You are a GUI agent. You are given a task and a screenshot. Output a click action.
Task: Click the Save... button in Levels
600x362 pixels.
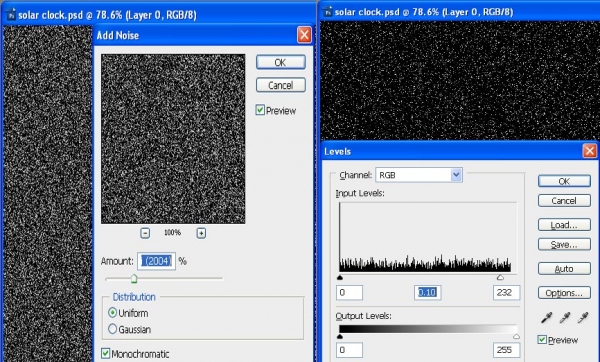pos(564,245)
